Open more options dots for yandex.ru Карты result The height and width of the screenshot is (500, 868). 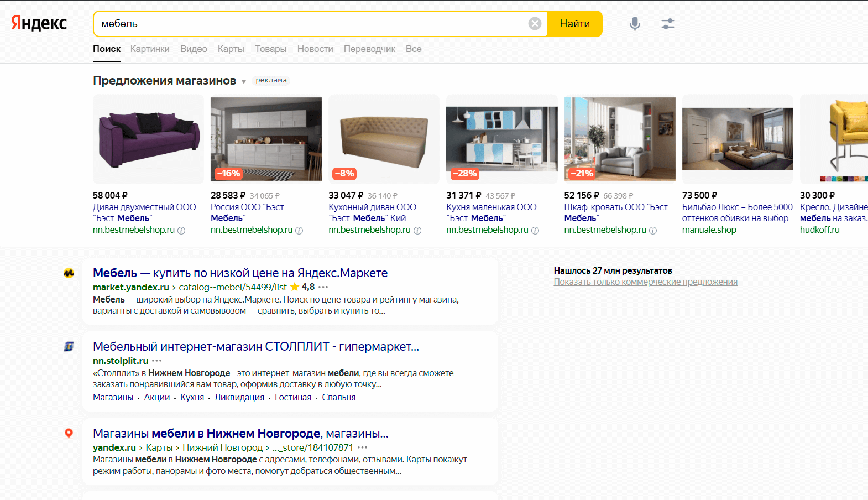click(363, 447)
